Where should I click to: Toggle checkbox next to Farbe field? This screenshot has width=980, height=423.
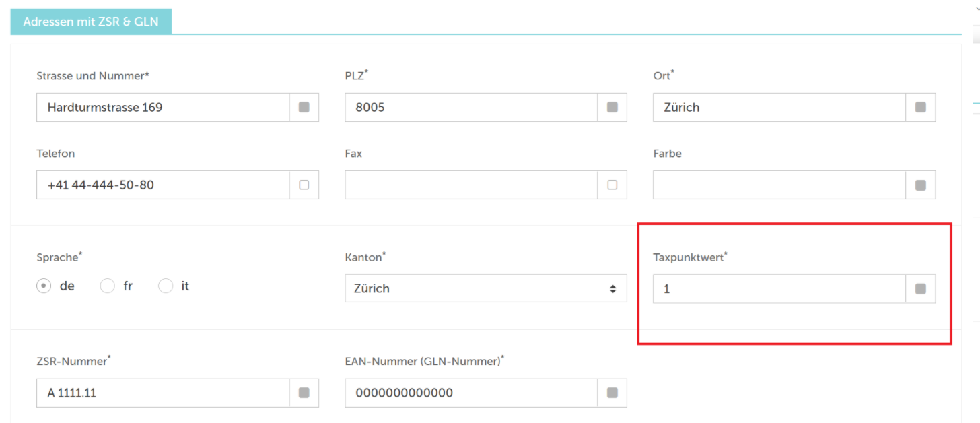[x=920, y=185]
